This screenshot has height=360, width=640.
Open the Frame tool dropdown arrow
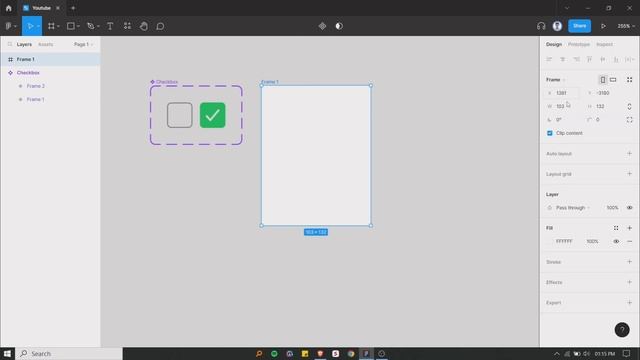point(58,27)
